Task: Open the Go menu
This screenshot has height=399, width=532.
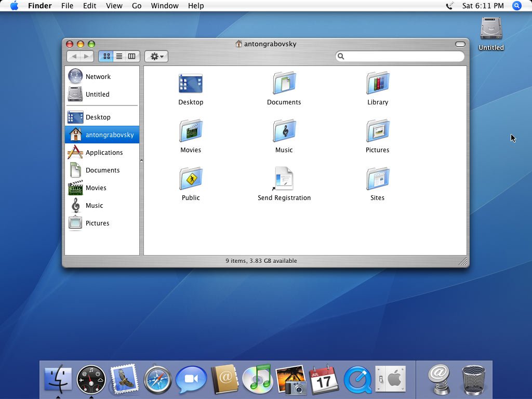Action: pyautogui.click(x=137, y=6)
